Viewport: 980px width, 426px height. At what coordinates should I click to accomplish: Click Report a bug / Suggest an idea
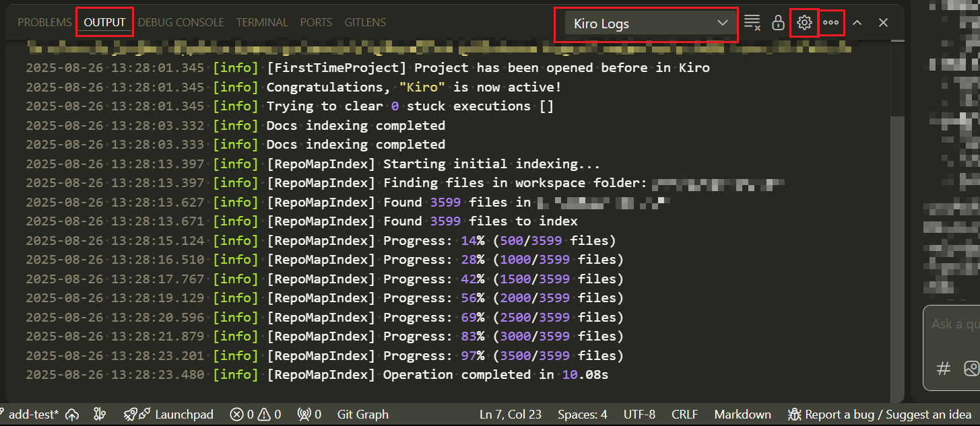pos(880,415)
